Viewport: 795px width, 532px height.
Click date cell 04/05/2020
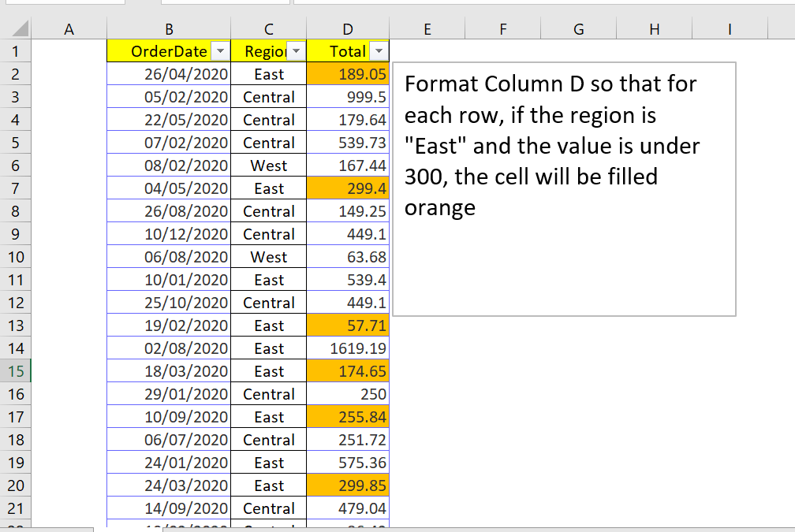click(169, 188)
